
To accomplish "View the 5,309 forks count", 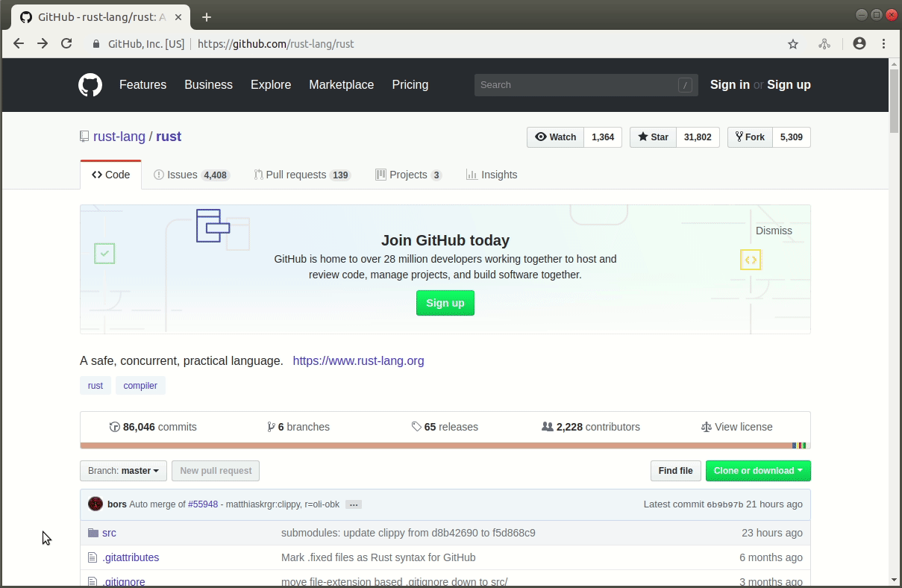I will coord(792,137).
